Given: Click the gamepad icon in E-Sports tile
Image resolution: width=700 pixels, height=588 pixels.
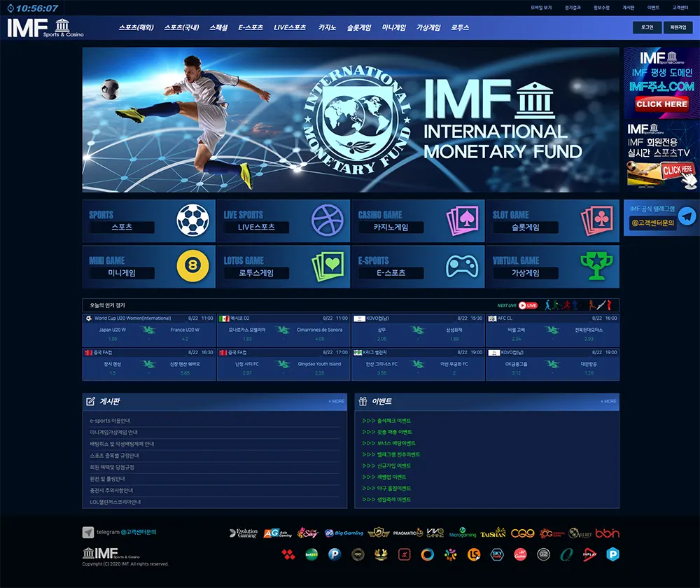Looking at the screenshot, I should coord(462,267).
